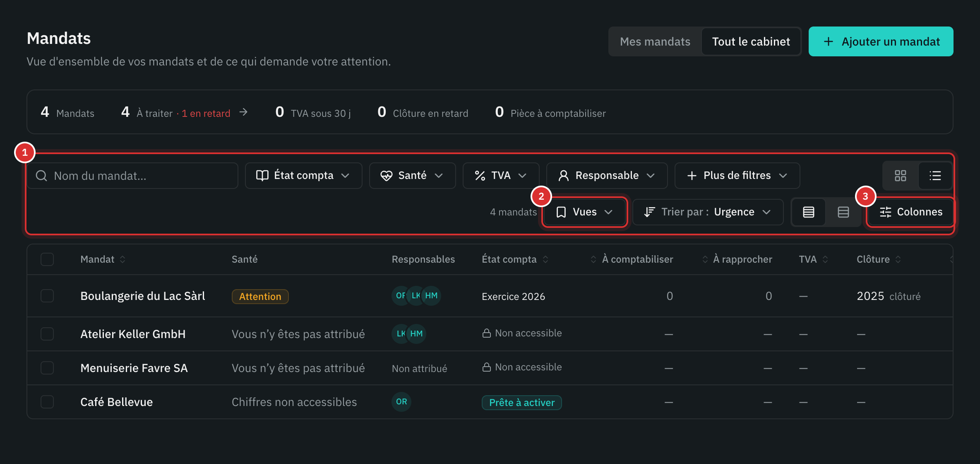Select comfortable row density icon
980x464 pixels.
click(x=843, y=212)
